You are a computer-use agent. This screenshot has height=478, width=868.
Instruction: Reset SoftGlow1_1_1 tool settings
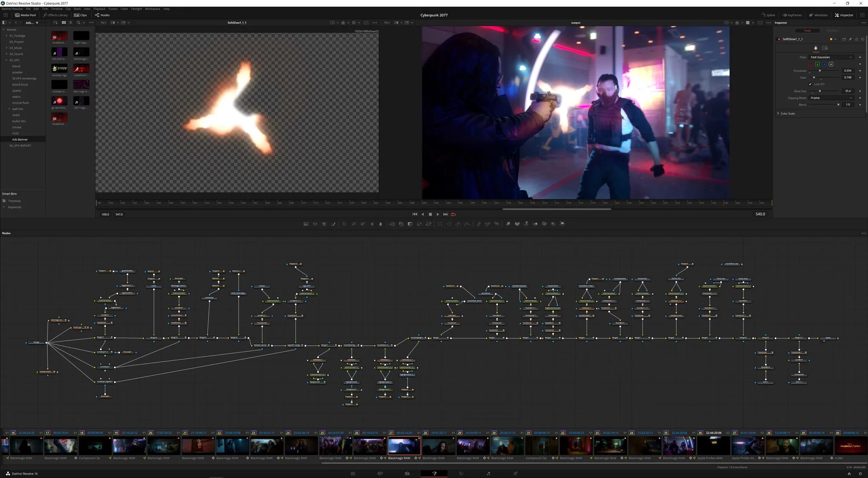[x=862, y=39]
